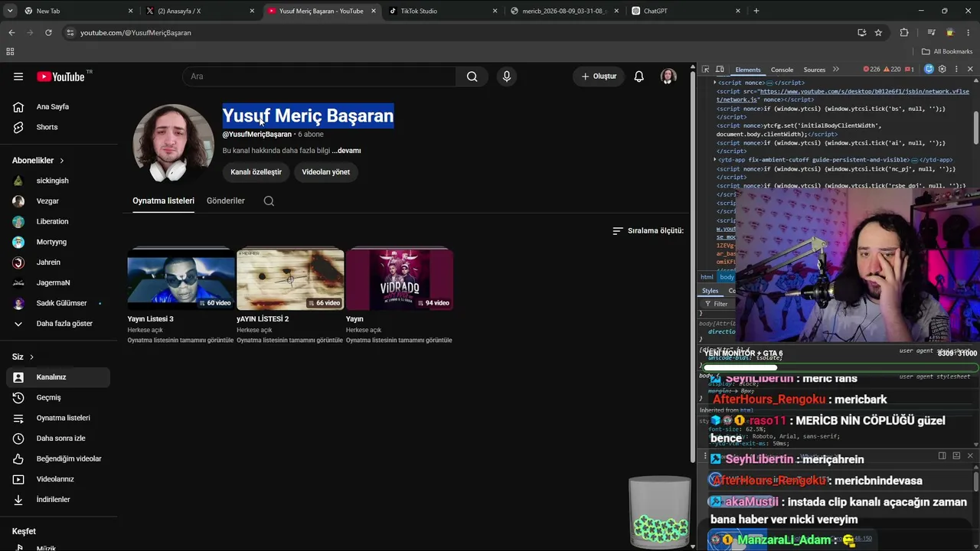This screenshot has height=551, width=980.
Task: Expand the Siz section chevron
Action: pos(31,357)
